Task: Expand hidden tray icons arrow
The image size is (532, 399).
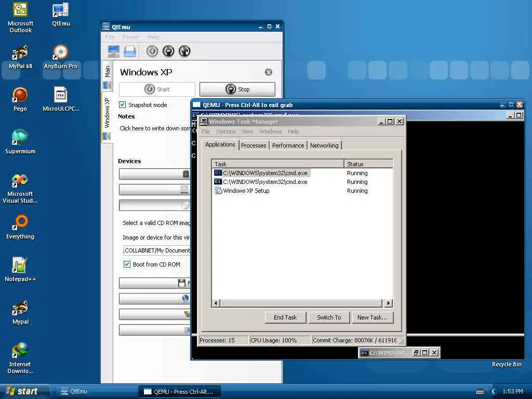Action: [494, 392]
